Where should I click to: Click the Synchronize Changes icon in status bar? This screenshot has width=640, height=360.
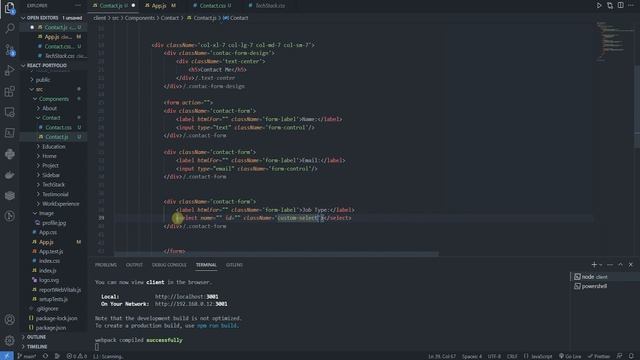point(45,356)
